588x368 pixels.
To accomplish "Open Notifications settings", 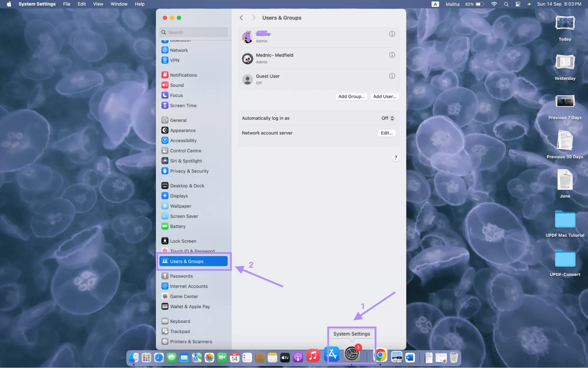I will [x=184, y=75].
